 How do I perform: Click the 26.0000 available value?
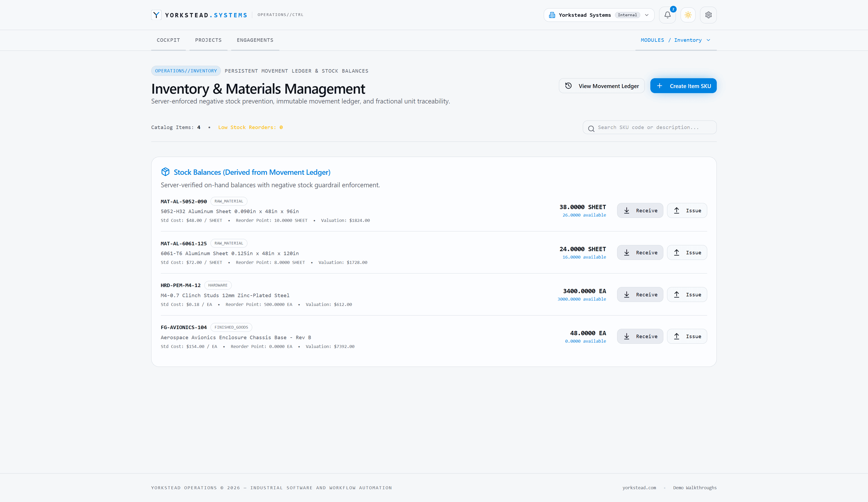coord(584,215)
